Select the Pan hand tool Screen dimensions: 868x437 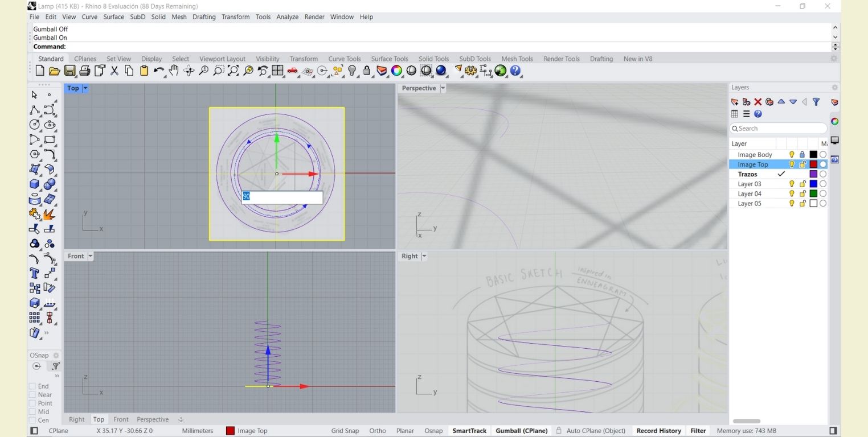[x=174, y=71]
